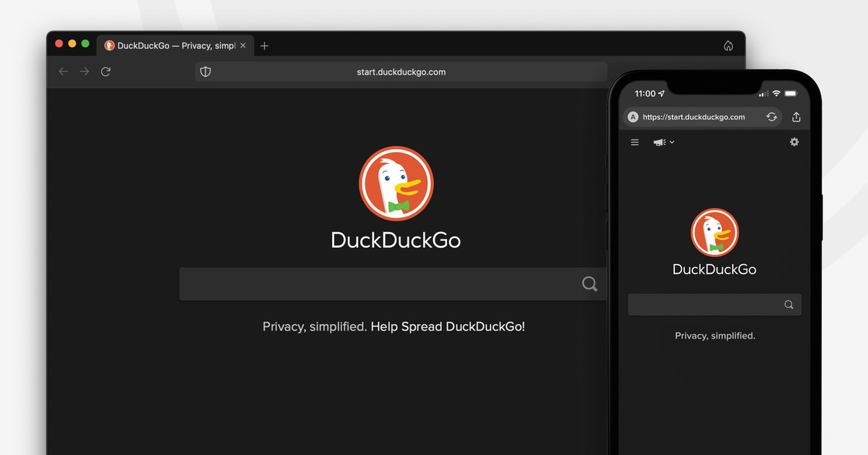Close the DuckDuckGo browser tab
The width and height of the screenshot is (868, 455).
click(x=243, y=46)
